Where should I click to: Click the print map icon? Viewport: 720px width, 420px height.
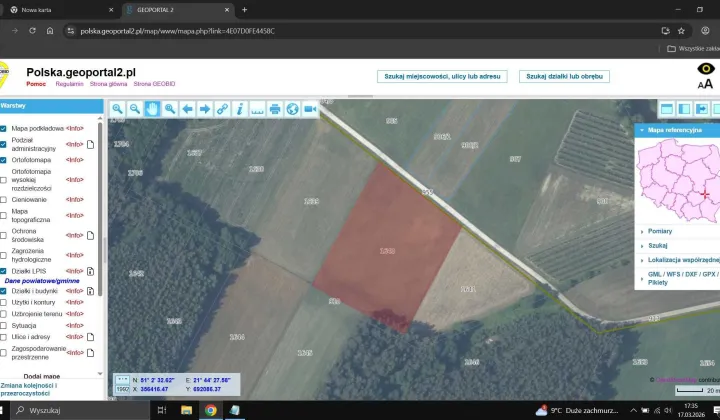coord(275,109)
